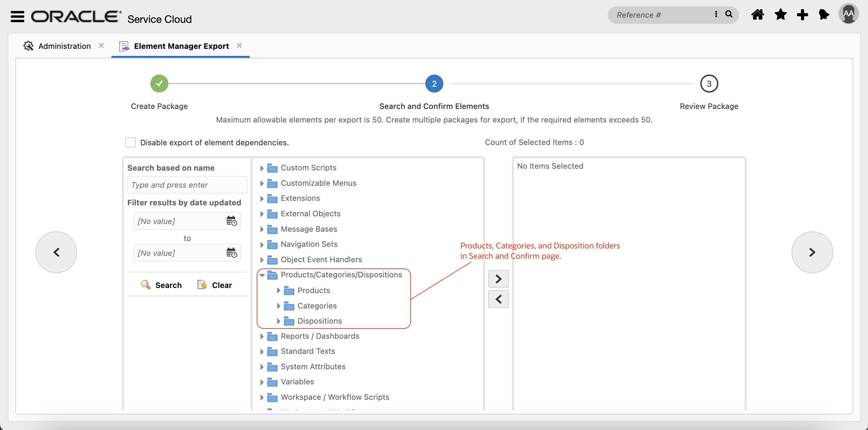Click the plus create-new icon
Viewport: 868px width, 430px height.
(x=802, y=15)
